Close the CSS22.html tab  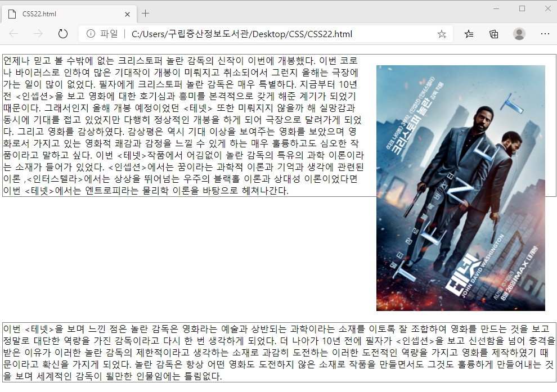128,14
